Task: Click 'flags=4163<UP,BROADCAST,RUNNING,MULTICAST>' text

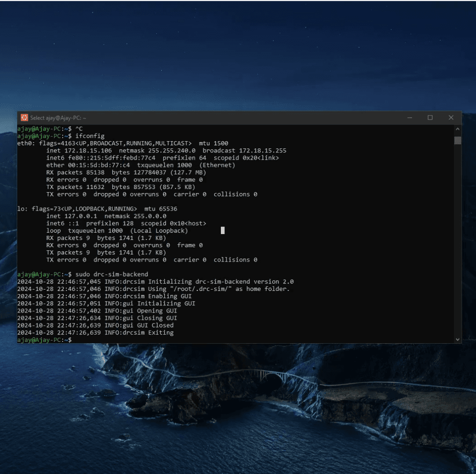Action: click(x=115, y=143)
